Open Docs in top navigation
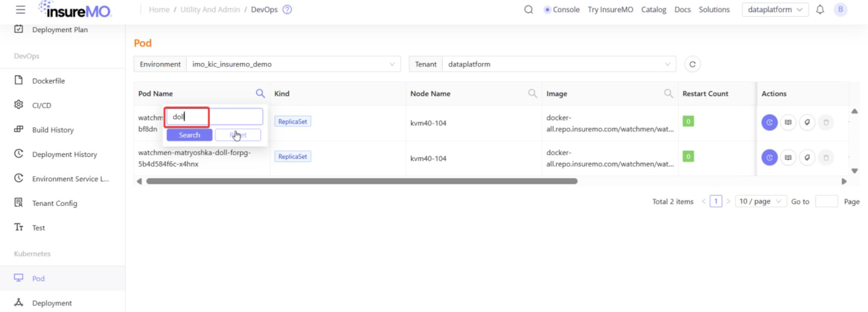 point(683,9)
